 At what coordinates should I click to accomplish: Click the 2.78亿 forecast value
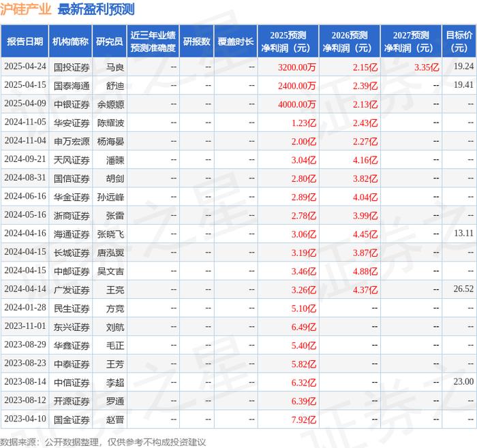click(304, 216)
